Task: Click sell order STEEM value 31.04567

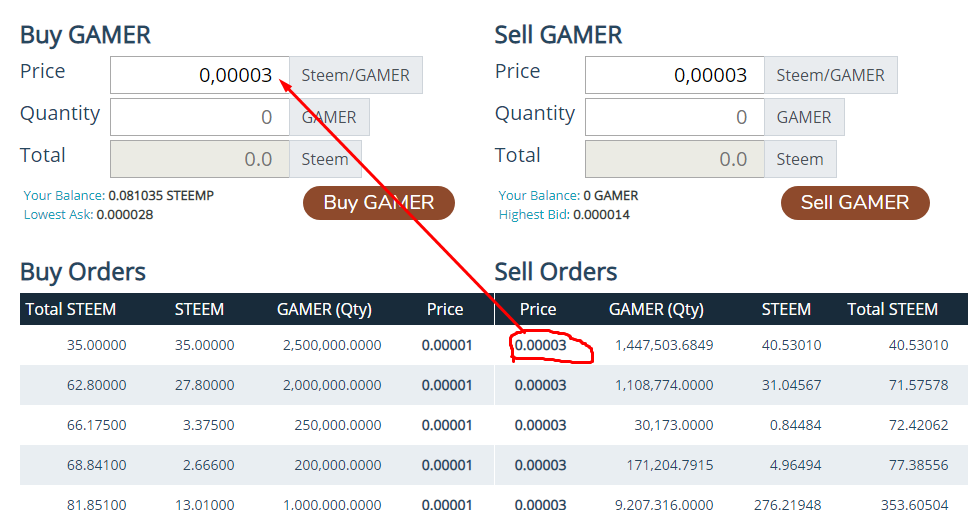Action: [x=791, y=385]
